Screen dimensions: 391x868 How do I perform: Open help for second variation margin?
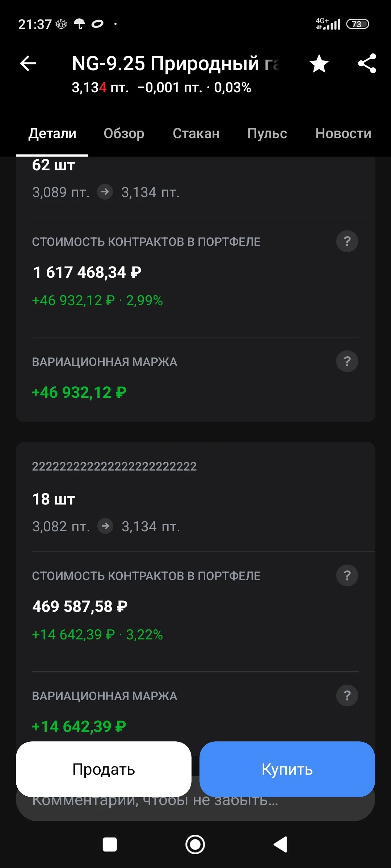point(347,695)
